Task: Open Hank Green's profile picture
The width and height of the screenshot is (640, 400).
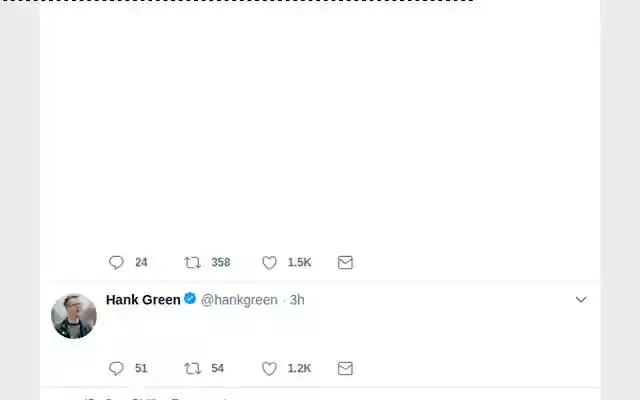Action: click(74, 316)
